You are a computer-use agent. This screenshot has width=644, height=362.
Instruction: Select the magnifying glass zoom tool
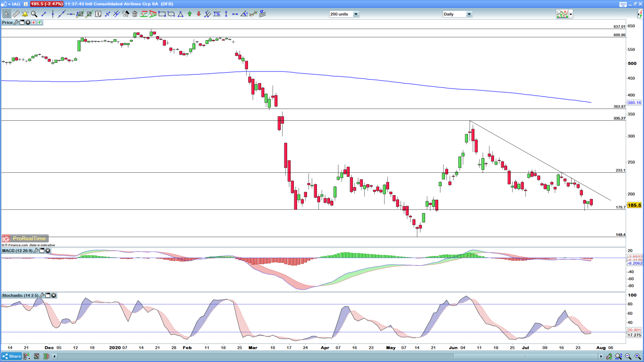(34, 14)
